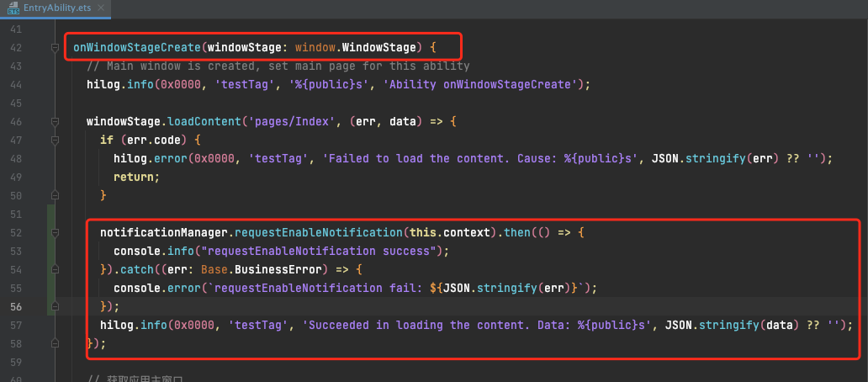Click line number 52 in the gutter

point(15,232)
